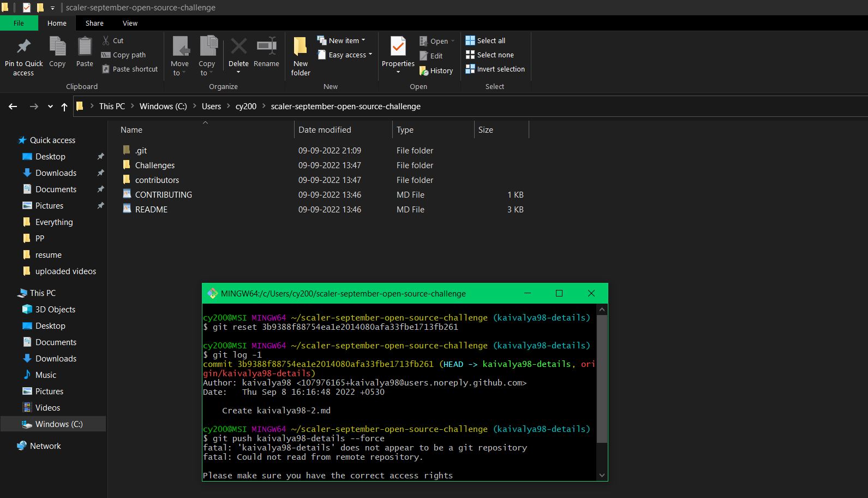
Task: Click the Paste icon in Clipboard group
Action: (x=85, y=47)
